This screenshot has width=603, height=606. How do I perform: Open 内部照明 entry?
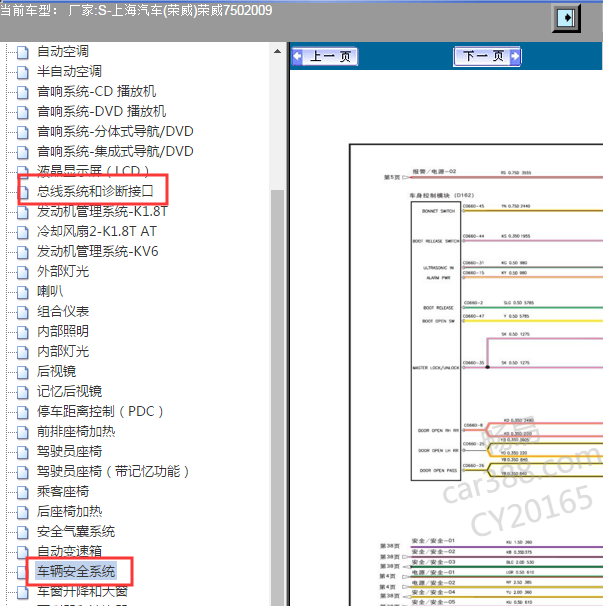63,332
